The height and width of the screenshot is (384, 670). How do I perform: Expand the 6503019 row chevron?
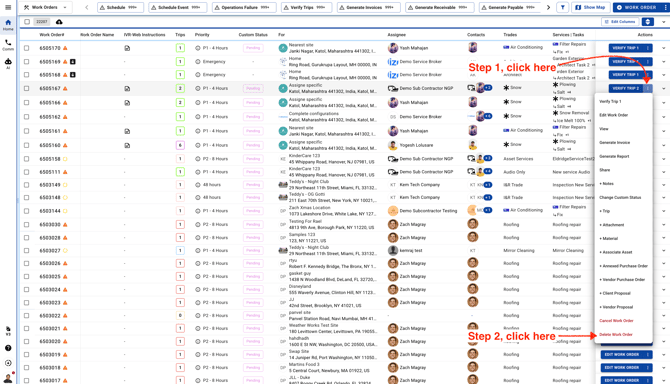pos(664,355)
